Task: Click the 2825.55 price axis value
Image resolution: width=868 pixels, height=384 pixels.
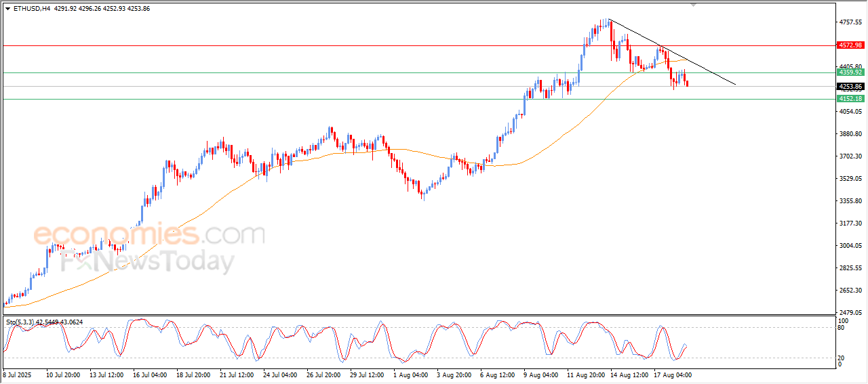Action: pos(850,268)
